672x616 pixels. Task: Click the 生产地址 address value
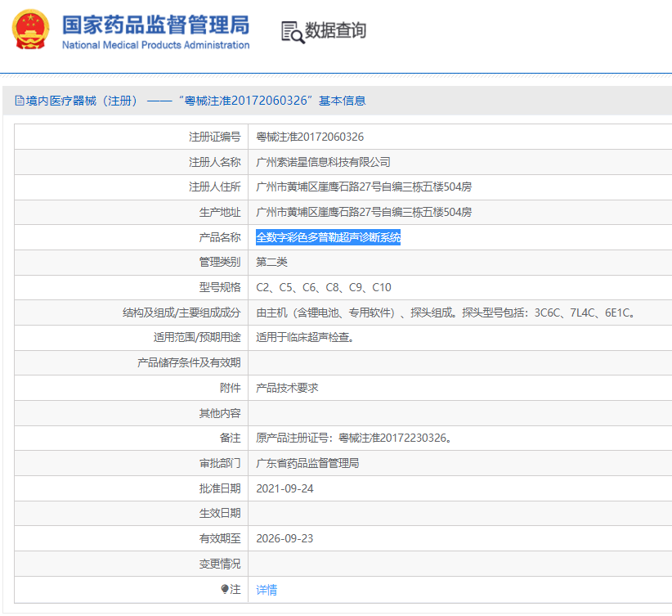click(364, 212)
